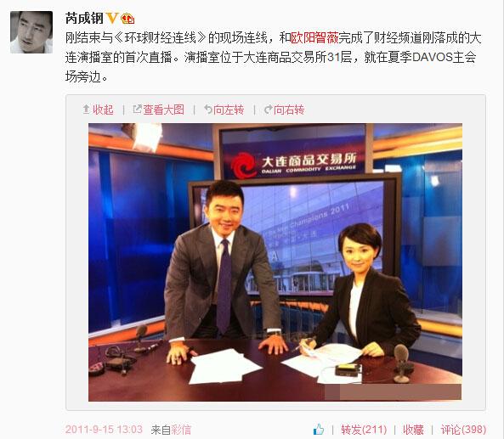Toggle 收藏 to favorite this post

click(413, 430)
